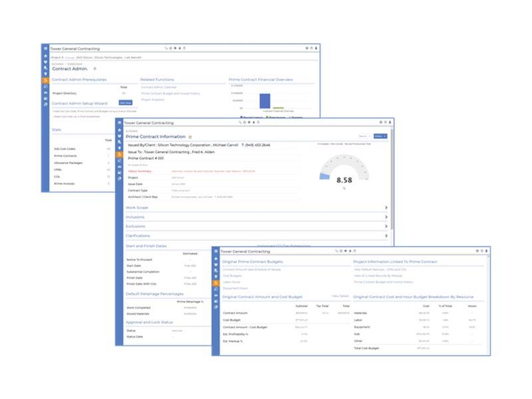Screen dimensions: 532x399
Task: Click Notice To Proceed row
Action: pyautogui.click(x=162, y=259)
